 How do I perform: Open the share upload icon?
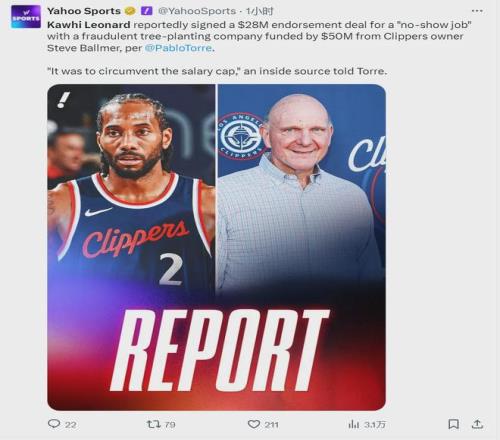[477, 424]
